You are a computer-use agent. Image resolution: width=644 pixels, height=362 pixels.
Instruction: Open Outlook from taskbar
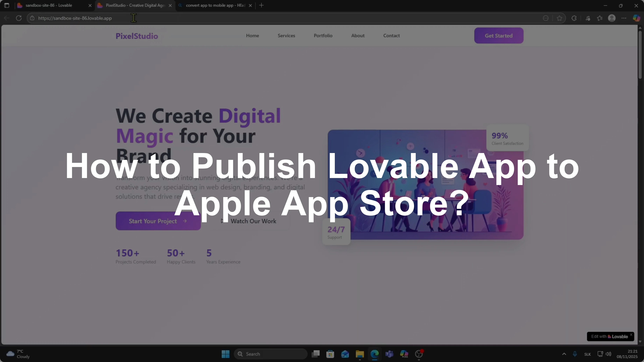click(345, 354)
